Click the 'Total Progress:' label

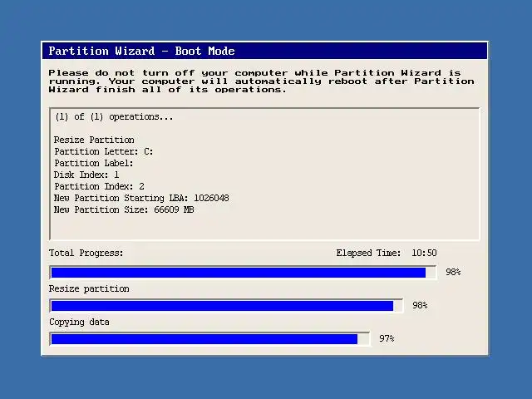point(86,253)
